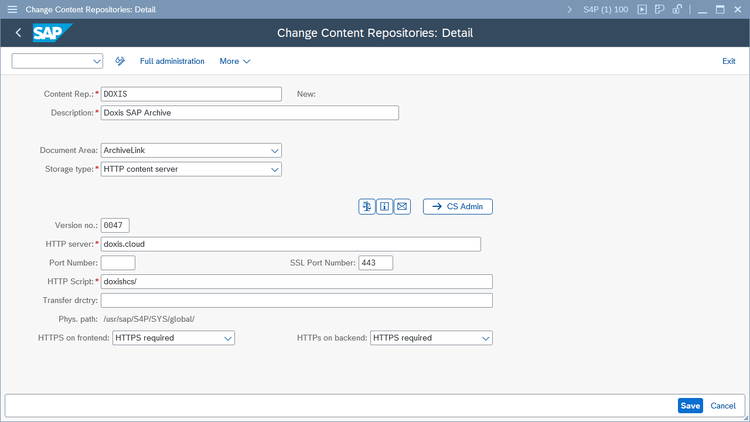Screen dimensions: 750x422
Task: Click the title bar play/session icon
Action: point(642,10)
